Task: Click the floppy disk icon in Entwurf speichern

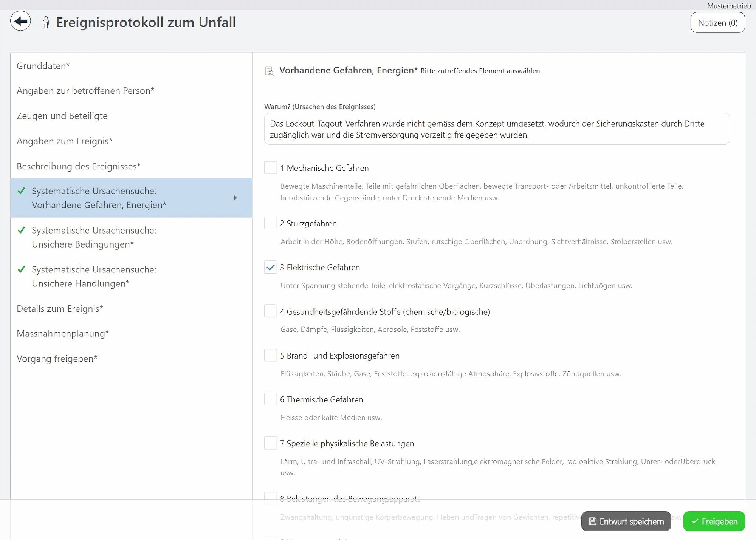Action: tap(592, 521)
